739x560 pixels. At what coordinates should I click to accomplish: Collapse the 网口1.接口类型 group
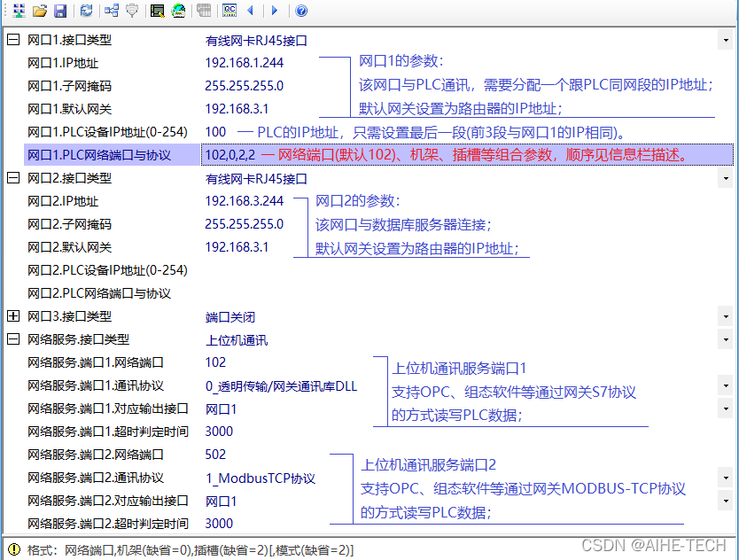[13, 40]
